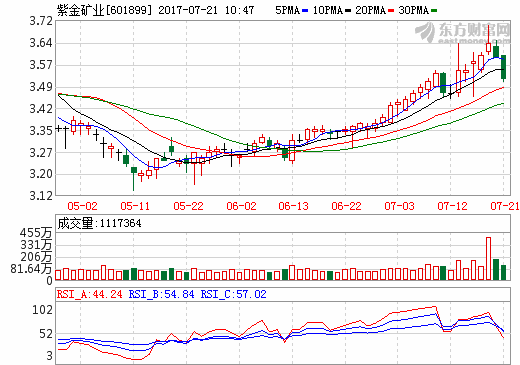This screenshot has height=365, width=520.
Task: Click the 20PMA legend label
Action: [x=370, y=10]
